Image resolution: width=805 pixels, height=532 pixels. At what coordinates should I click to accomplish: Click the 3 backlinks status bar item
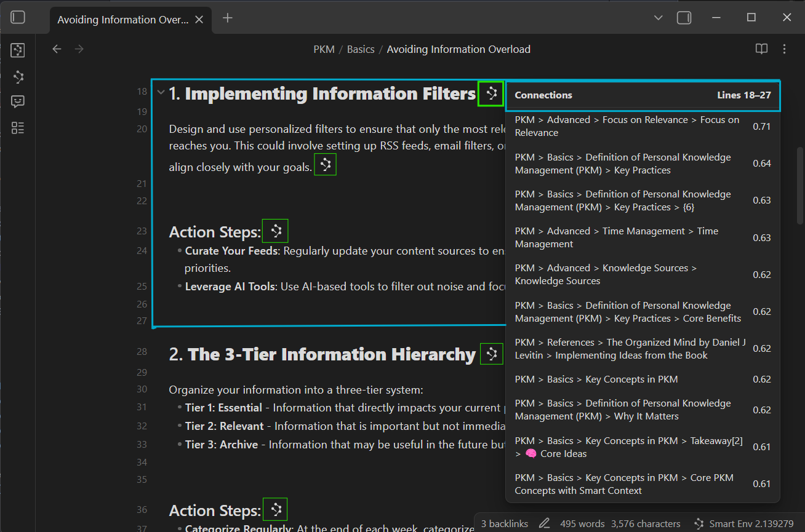point(504,523)
